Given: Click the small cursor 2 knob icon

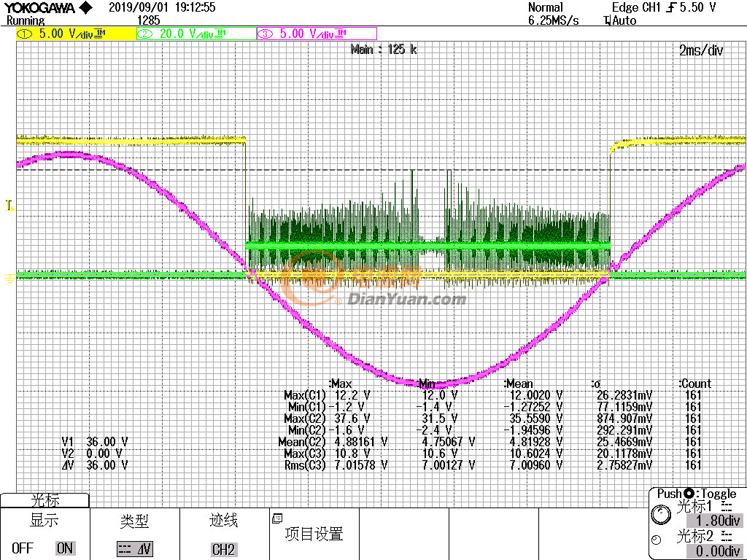Looking at the screenshot, I should pos(656,540).
